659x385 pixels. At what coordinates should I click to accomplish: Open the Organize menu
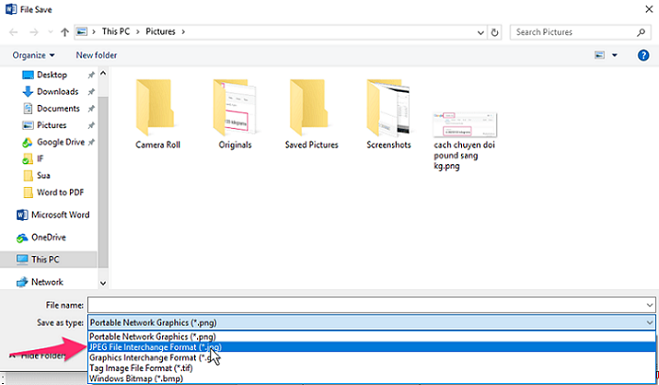(33, 55)
